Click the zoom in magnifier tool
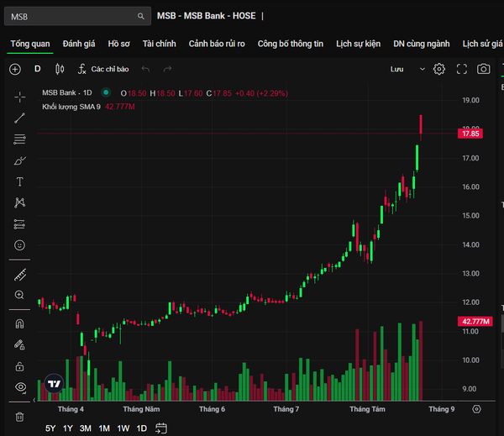 coord(19,295)
